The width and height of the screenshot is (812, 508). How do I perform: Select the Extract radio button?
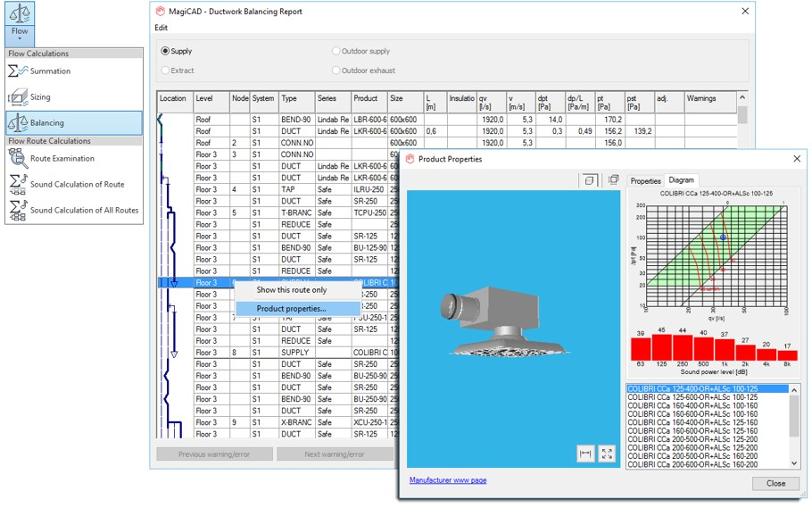pyautogui.click(x=166, y=71)
